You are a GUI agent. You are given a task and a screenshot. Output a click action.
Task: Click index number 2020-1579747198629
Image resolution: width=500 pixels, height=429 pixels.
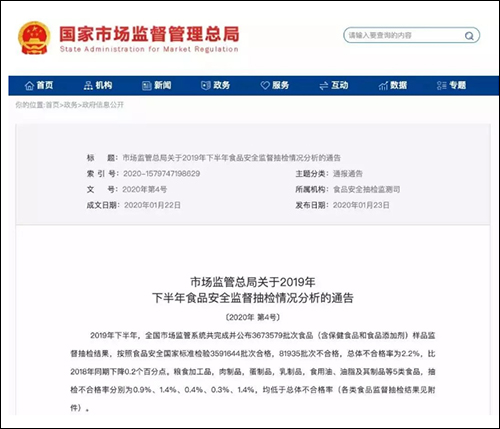click(162, 174)
